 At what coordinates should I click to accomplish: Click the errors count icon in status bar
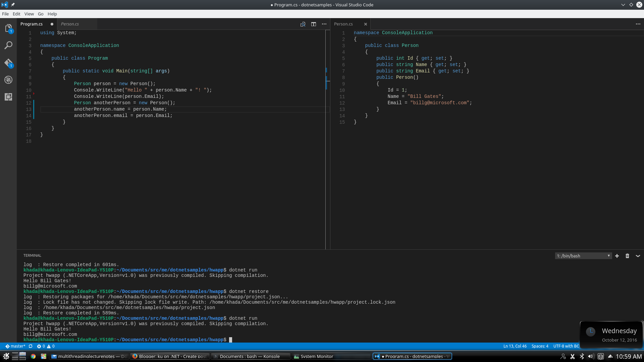[41, 346]
